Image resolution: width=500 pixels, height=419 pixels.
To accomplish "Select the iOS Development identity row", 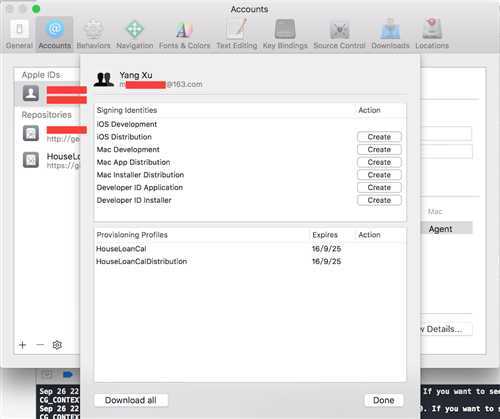I will click(250, 124).
